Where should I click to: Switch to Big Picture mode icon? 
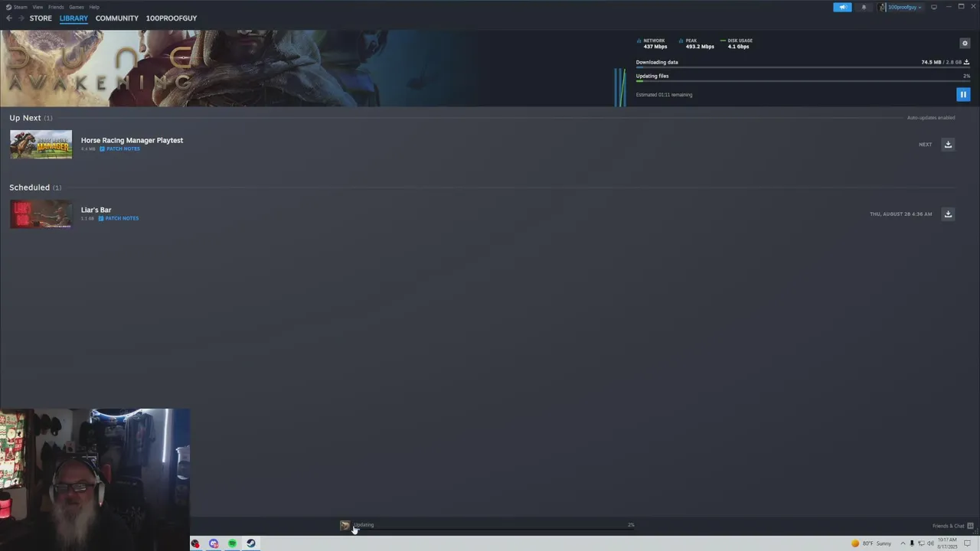934,7
